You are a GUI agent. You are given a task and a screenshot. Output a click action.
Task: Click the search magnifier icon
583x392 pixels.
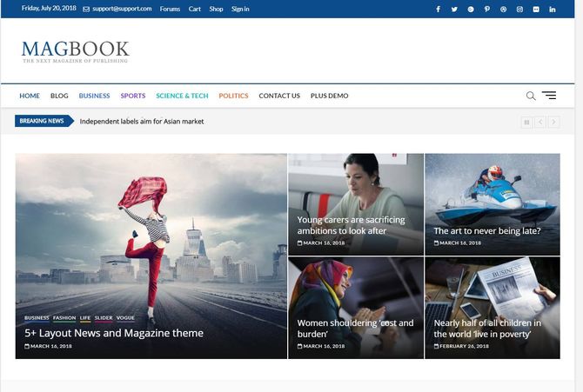[x=531, y=96]
